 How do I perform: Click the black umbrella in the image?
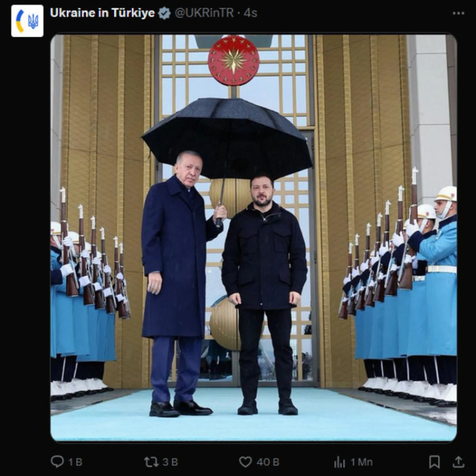click(x=227, y=138)
